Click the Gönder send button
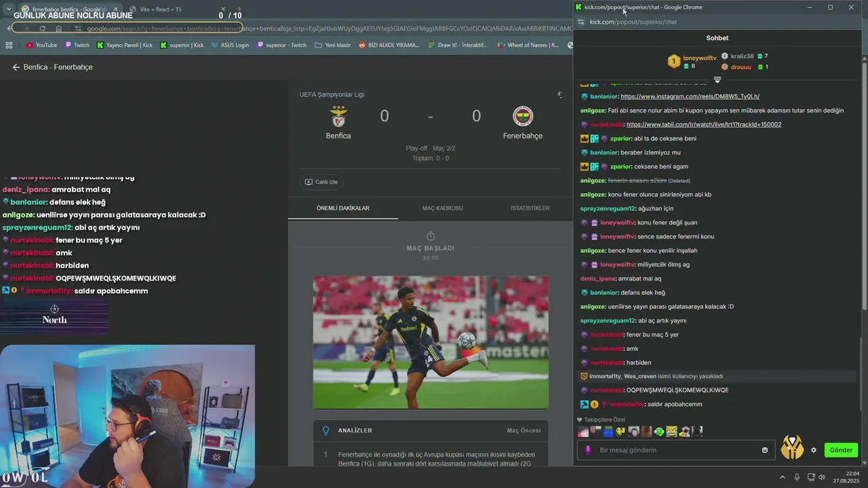 click(x=841, y=450)
